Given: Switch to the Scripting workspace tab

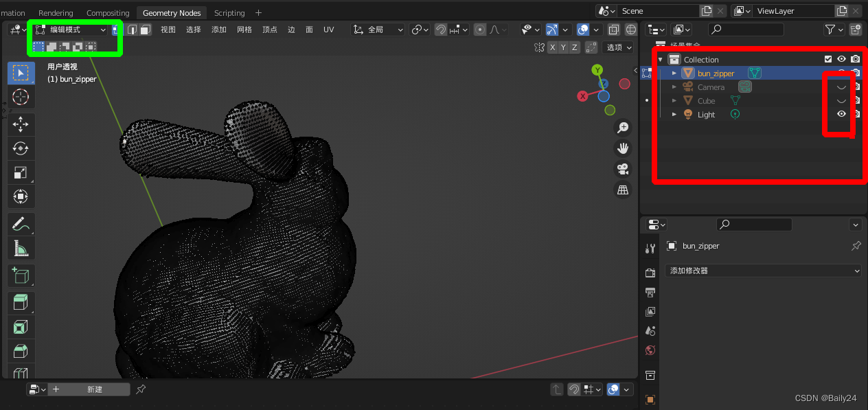Looking at the screenshot, I should coord(229,13).
